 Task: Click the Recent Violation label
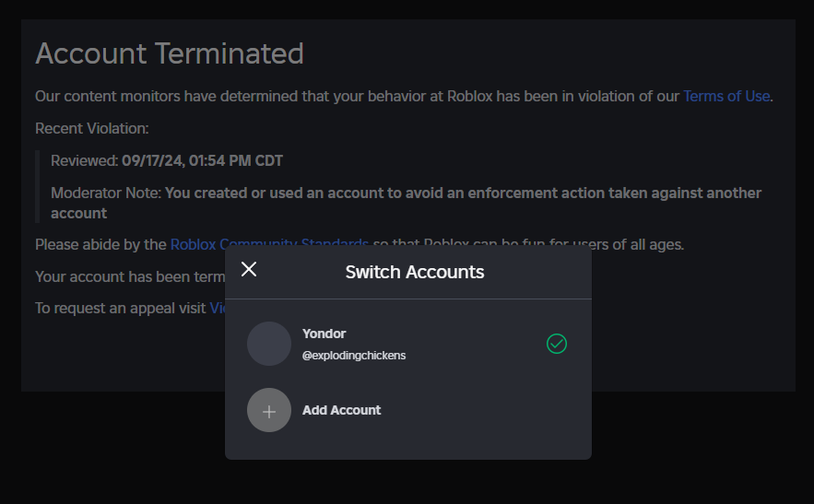point(92,129)
